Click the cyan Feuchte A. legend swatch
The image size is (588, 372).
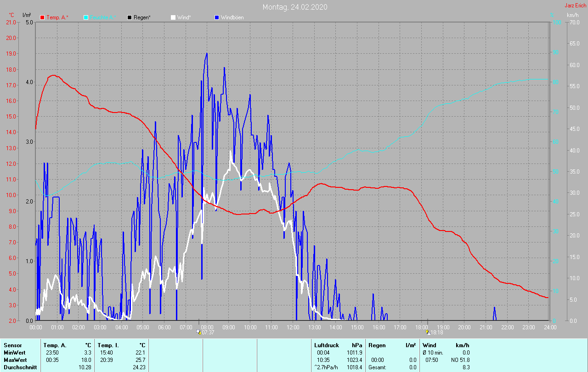click(86, 17)
